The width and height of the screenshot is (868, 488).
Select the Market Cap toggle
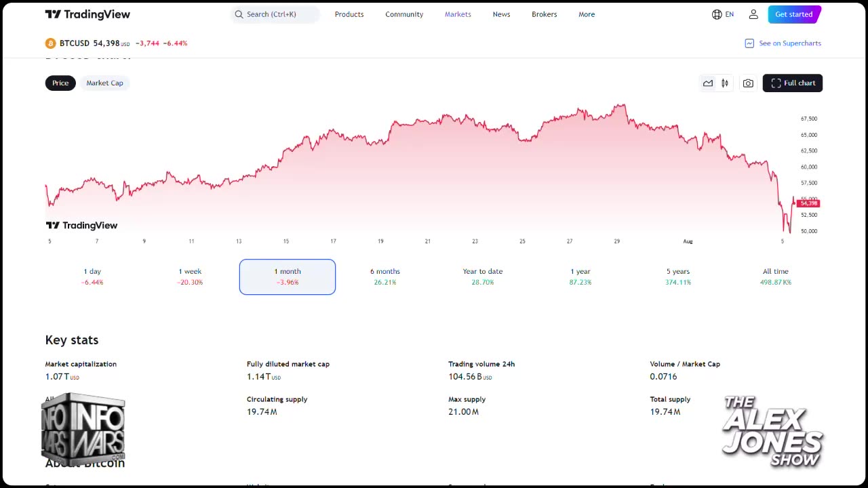[104, 83]
